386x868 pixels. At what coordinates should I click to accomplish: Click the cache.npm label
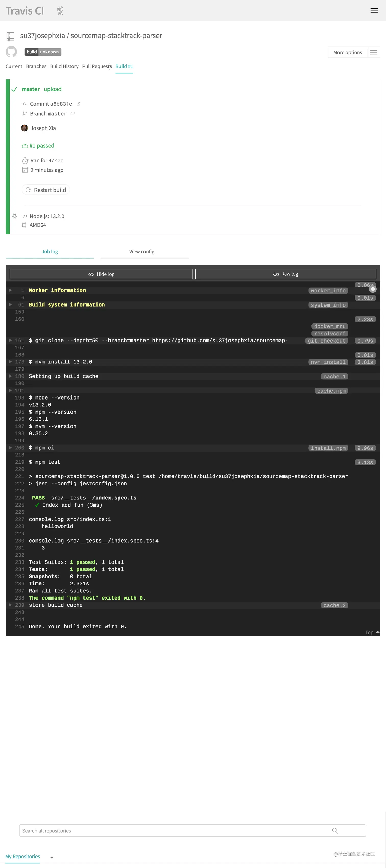click(x=331, y=391)
